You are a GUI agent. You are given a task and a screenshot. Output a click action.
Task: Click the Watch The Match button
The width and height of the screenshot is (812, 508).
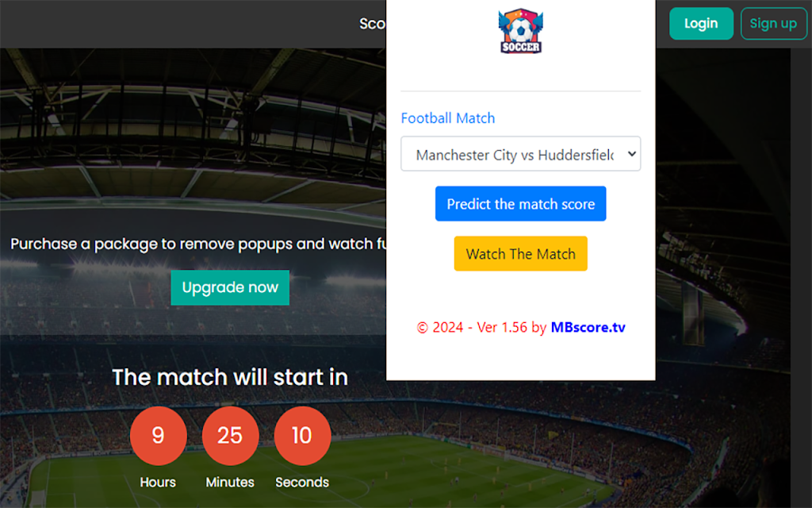[x=520, y=253]
